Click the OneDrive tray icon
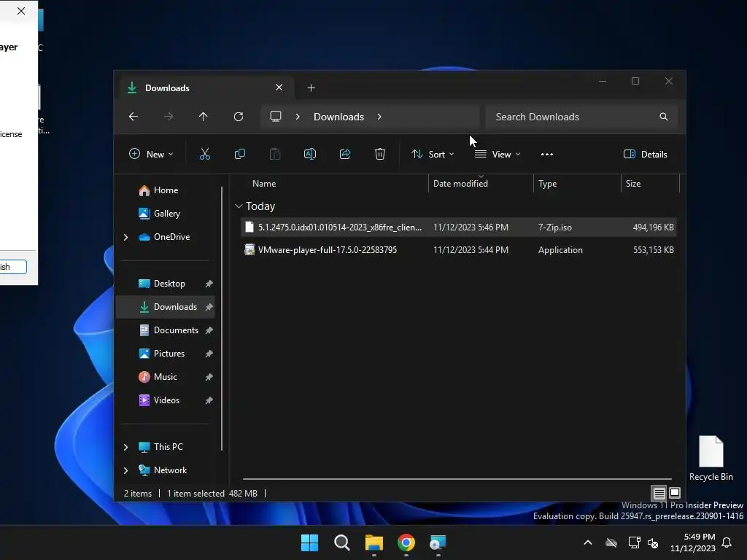The image size is (747, 560). 611,542
